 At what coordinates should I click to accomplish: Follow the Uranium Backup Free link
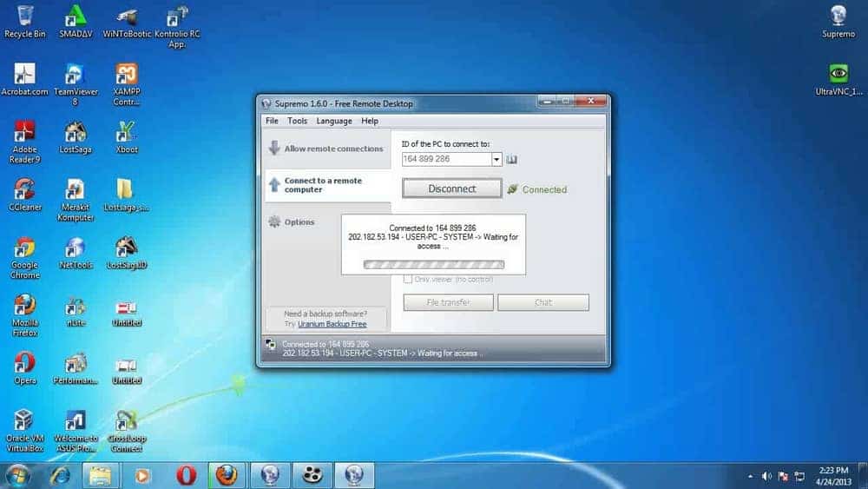pos(332,324)
